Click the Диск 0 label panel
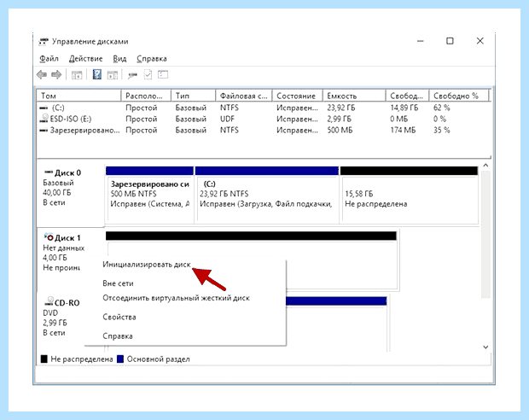 70,195
